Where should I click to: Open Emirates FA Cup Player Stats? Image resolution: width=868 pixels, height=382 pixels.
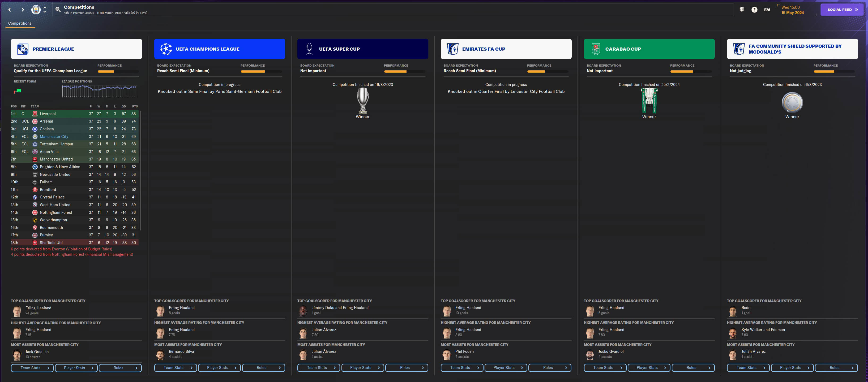click(x=506, y=368)
